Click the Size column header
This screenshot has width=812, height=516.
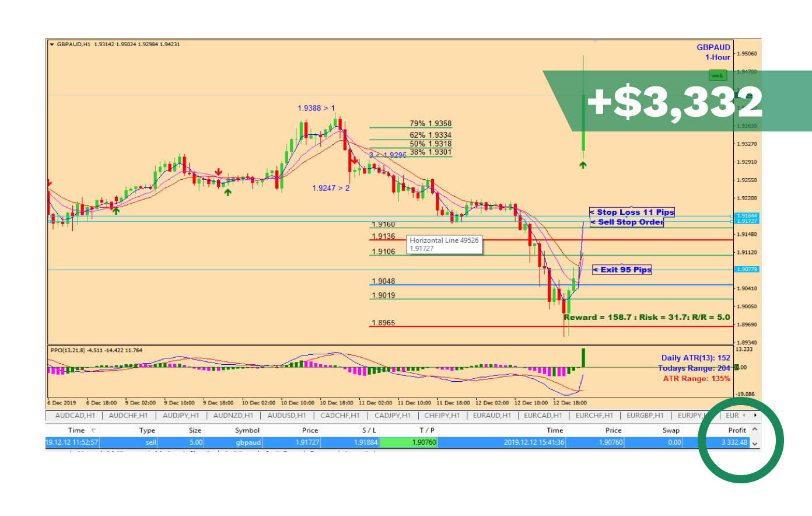(195, 430)
